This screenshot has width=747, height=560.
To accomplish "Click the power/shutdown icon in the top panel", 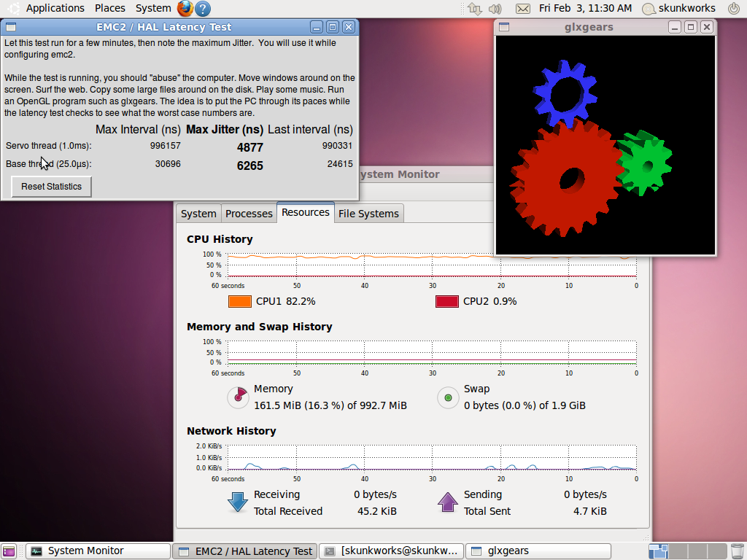I will pos(734,8).
